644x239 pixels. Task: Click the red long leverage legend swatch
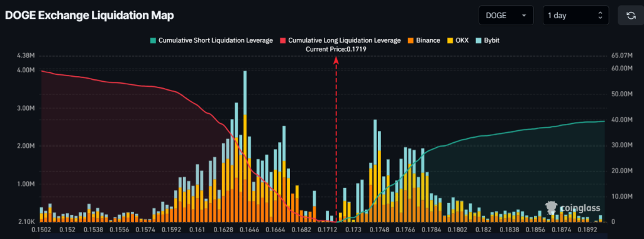(283, 41)
